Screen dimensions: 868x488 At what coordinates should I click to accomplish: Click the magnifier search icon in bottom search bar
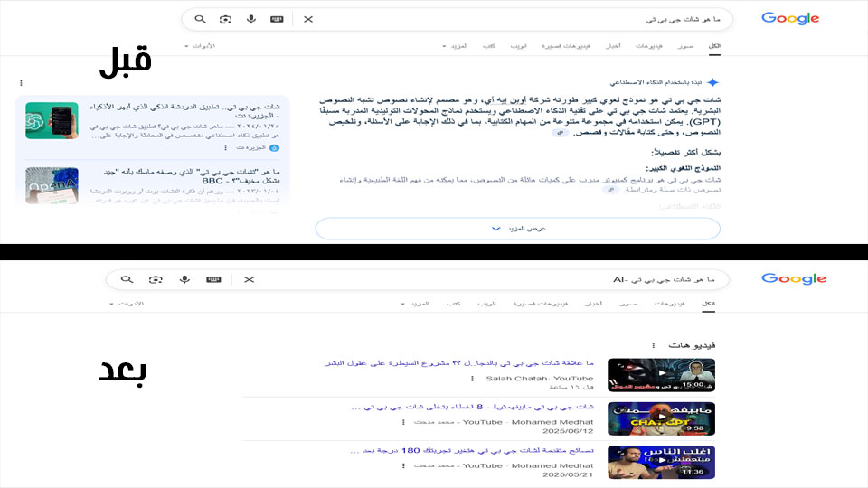[x=127, y=279]
